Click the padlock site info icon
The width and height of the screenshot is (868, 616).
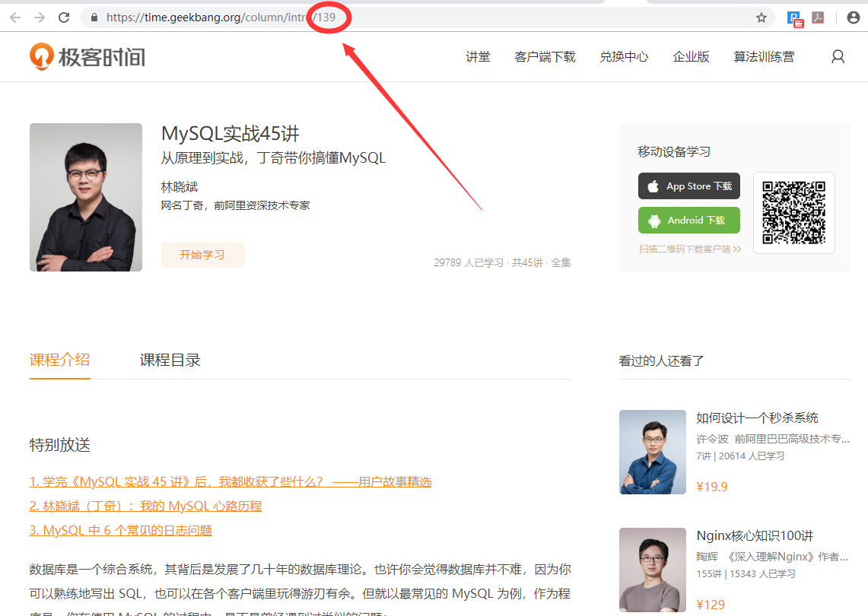point(94,17)
